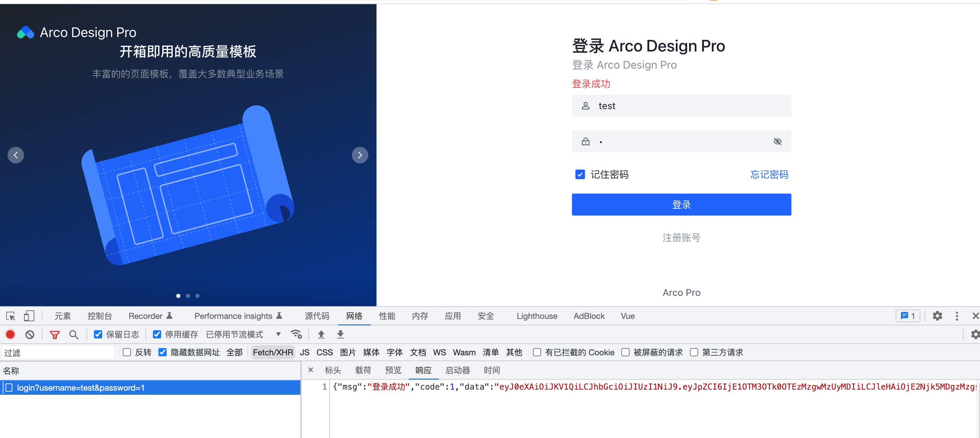Click the carousel previous arrow
The height and width of the screenshot is (438, 980).
point(16,155)
